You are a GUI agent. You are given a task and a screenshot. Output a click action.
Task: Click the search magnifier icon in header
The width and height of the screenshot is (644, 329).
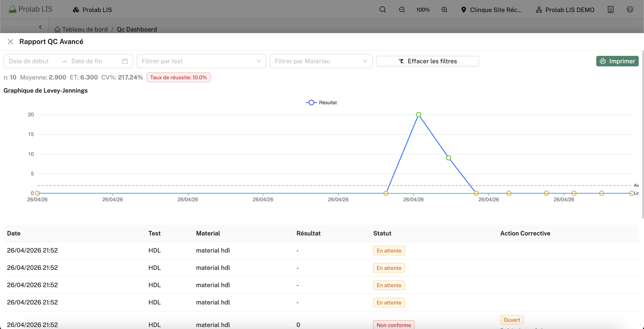click(382, 10)
